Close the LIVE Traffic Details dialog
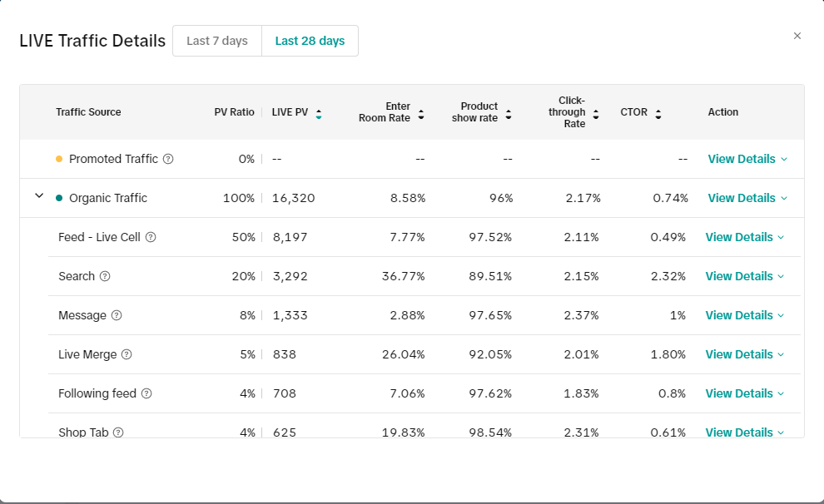The height and width of the screenshot is (504, 824). [x=797, y=36]
